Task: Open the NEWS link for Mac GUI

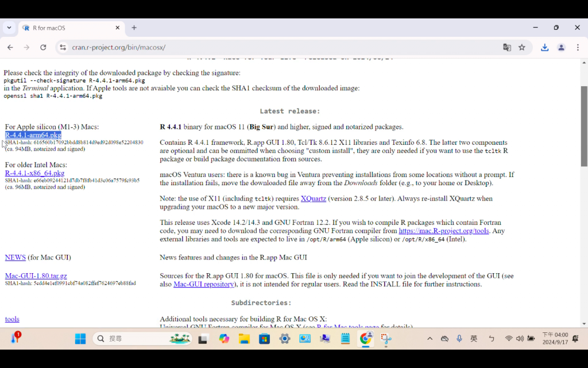Action: (16, 257)
